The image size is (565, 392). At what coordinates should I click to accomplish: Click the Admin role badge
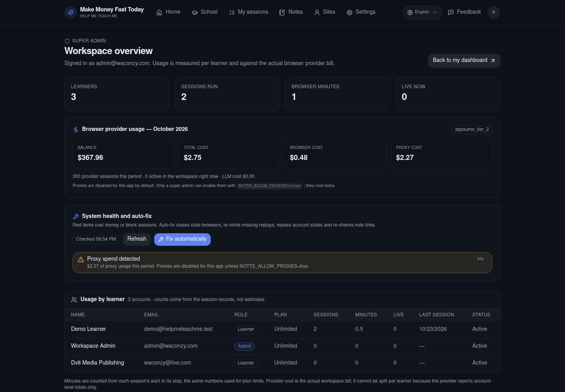click(x=244, y=346)
